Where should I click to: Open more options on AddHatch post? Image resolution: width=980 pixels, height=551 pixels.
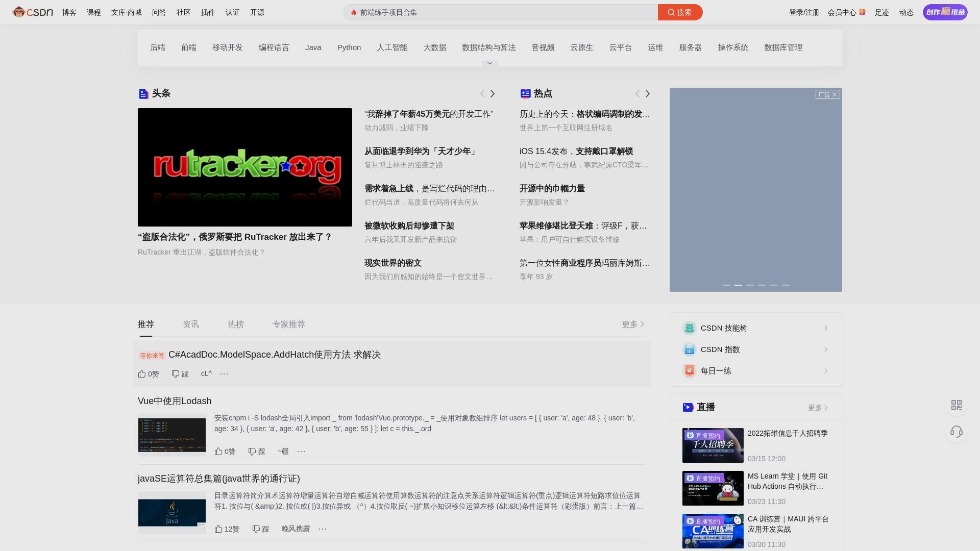pos(224,374)
